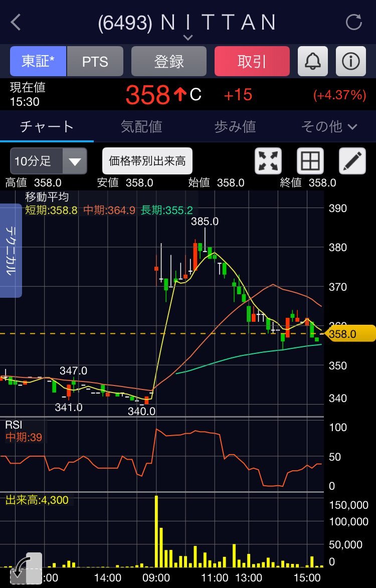Expand the chevron under NITTAN title
Screen dimensions: 376x588
tap(187, 38)
